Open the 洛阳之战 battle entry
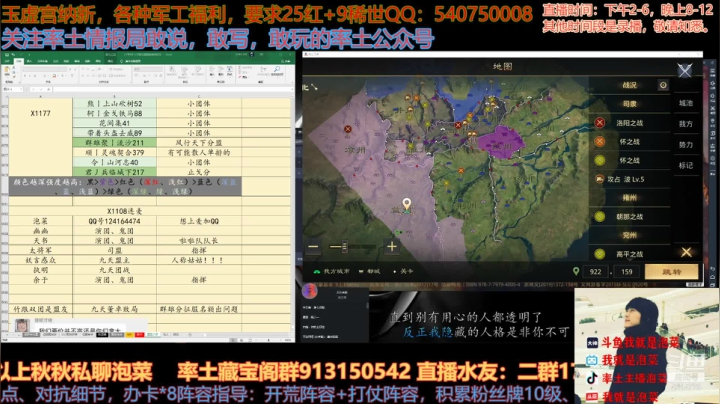The image size is (720, 404). (630, 123)
